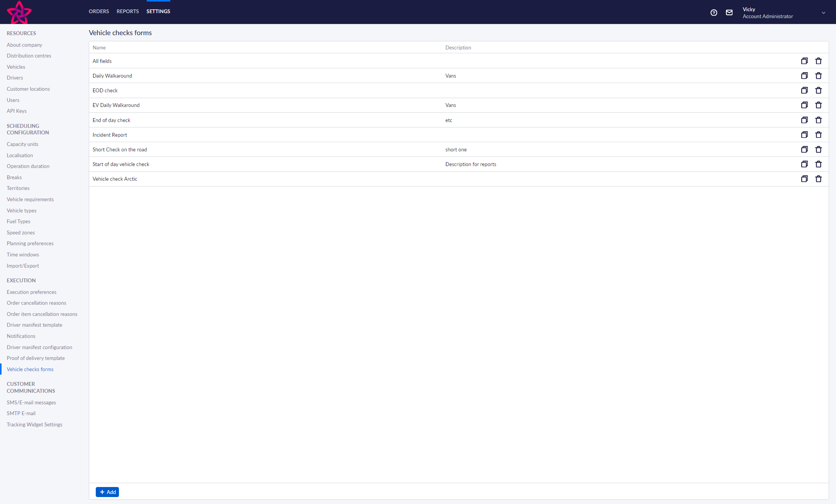The image size is (836, 504).
Task: Open Vehicle requirements page
Action: (x=30, y=199)
